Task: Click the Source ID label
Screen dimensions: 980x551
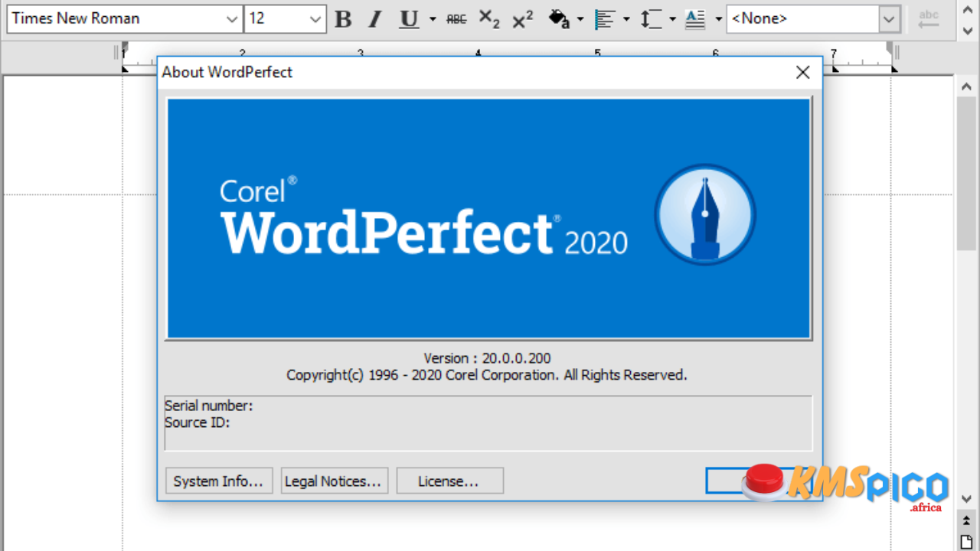Action: click(197, 422)
